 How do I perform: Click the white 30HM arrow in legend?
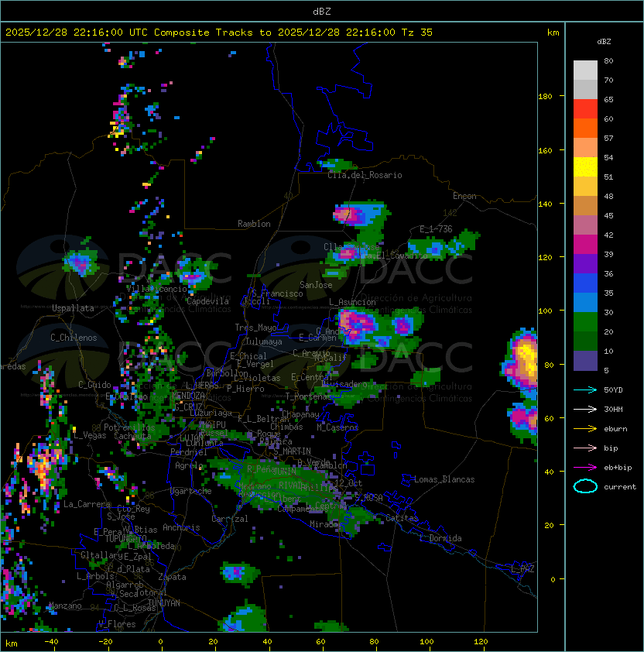(x=585, y=409)
